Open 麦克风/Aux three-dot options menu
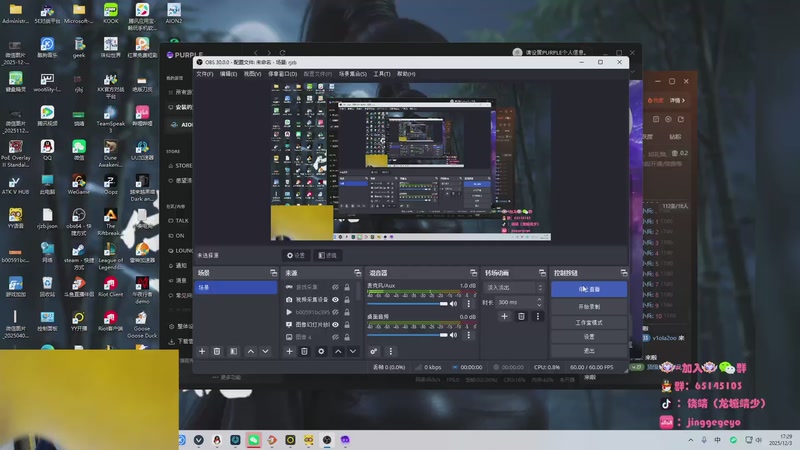This screenshot has width=800, height=450. (468, 304)
